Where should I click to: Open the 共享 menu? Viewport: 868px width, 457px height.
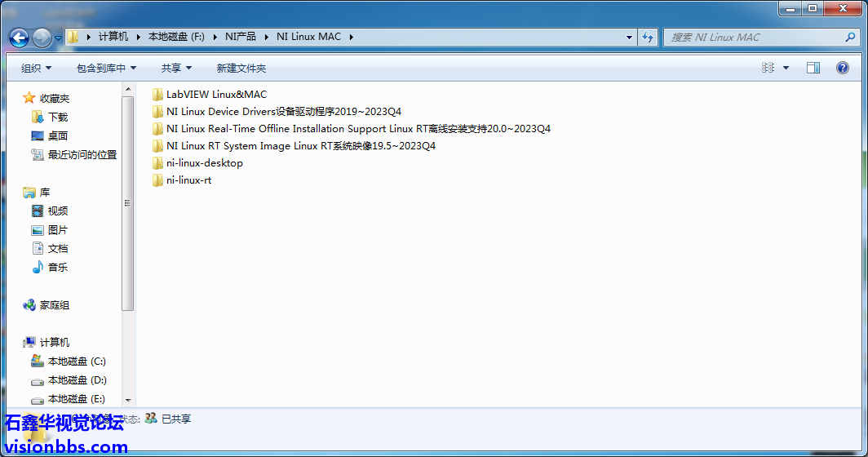click(x=176, y=68)
